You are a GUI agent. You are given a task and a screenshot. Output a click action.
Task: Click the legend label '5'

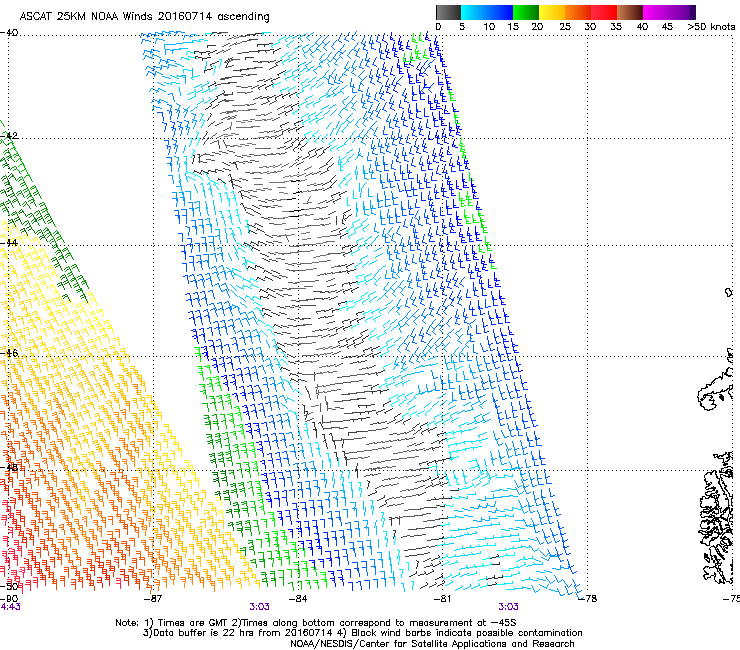(462, 27)
